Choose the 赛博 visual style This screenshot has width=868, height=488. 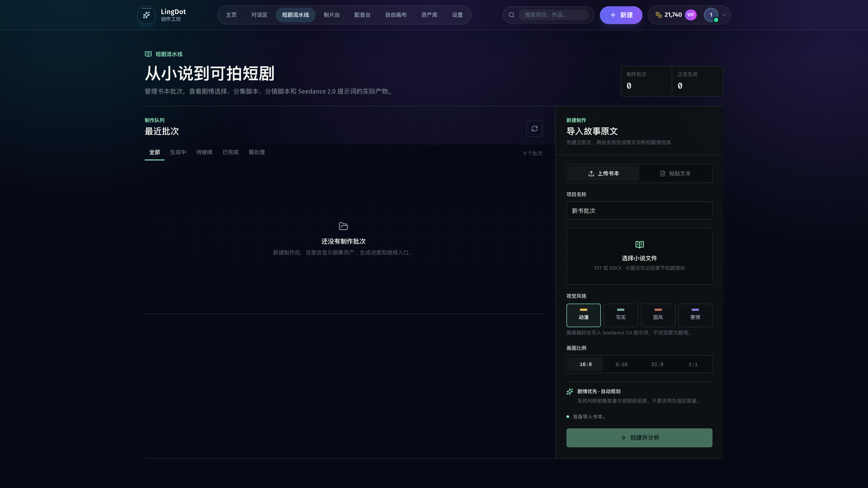[x=695, y=315]
